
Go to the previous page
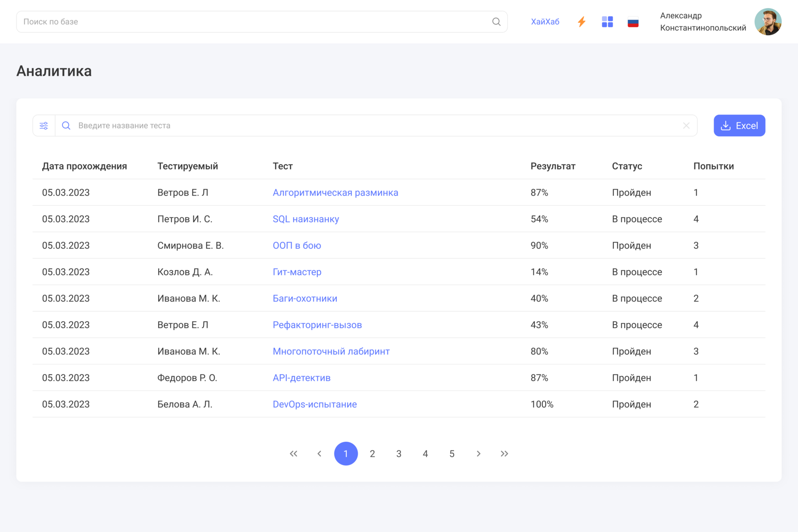coord(319,454)
